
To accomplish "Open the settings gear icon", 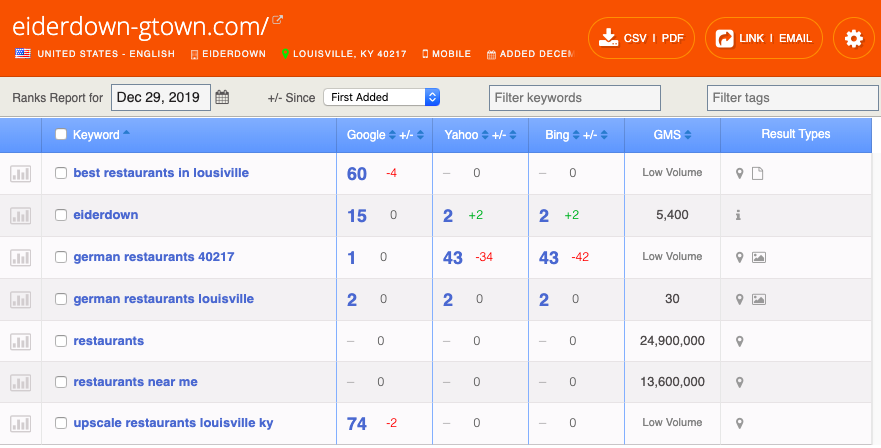I will (x=853, y=38).
